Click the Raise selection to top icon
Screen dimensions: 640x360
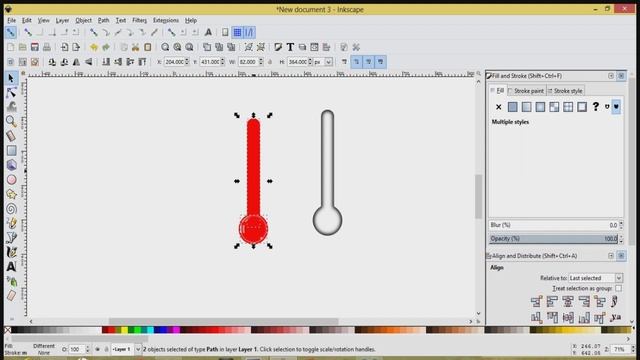[x=142, y=62]
